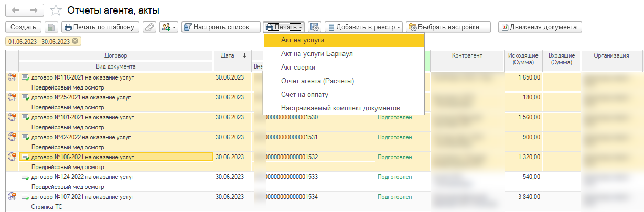
Task: Click status icon of договор №116-2021 row
Action: (12, 77)
